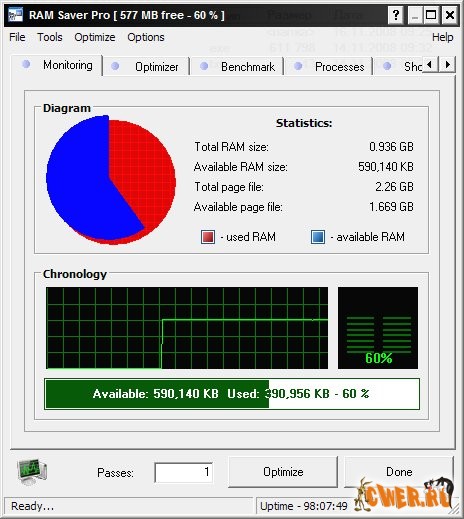
Task: Click the 'Statistics:' heading
Action: click(304, 123)
